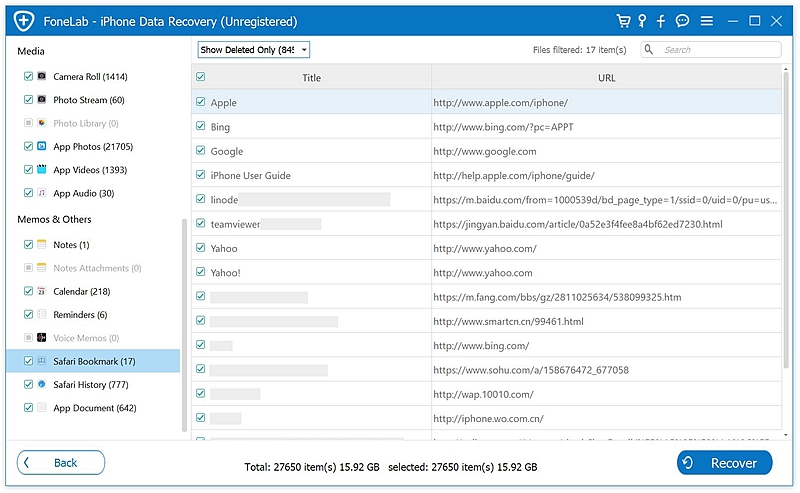Click the Yahoo! bookmark title
The image size is (800, 493).
[225, 273]
